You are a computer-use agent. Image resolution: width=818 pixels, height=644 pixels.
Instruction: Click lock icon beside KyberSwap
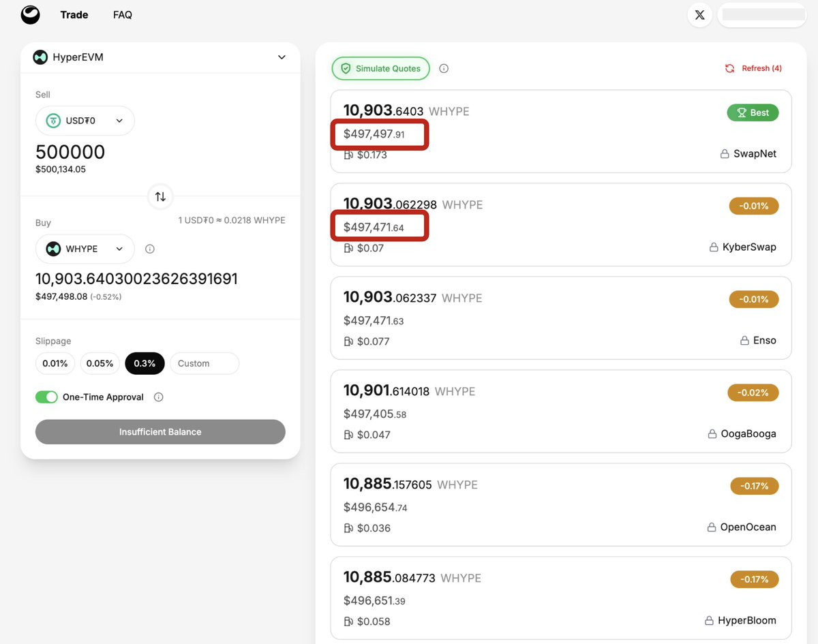click(714, 247)
